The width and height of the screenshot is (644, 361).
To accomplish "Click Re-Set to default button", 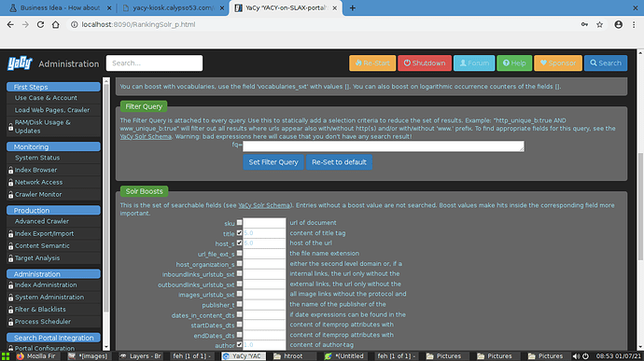I will pos(339,162).
